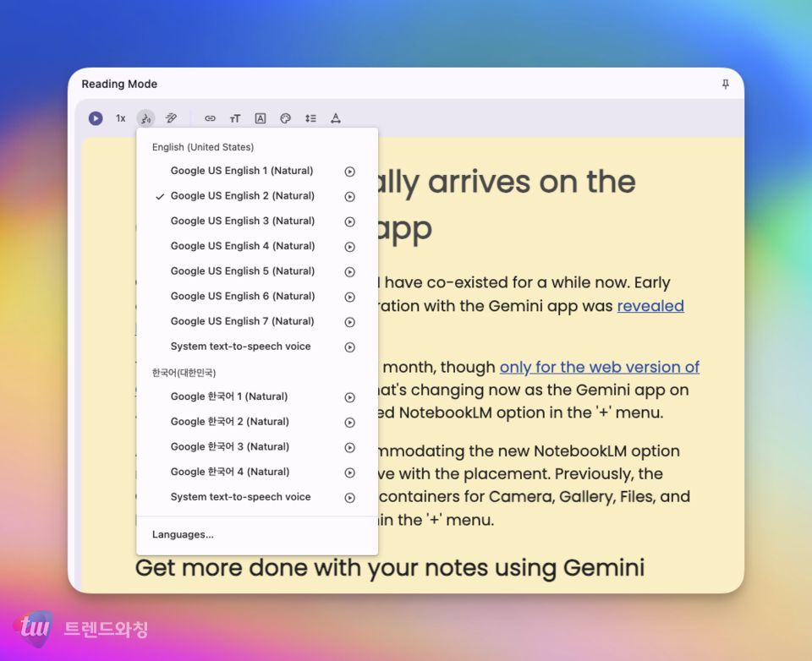
Task: Select Google US English 1 (Natural) voice
Action: coord(242,171)
